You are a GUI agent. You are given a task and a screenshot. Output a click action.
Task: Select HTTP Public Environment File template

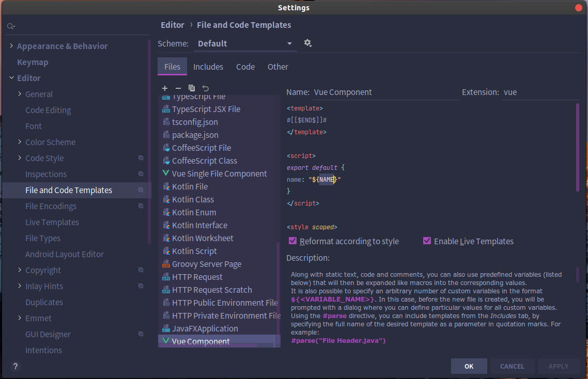[x=219, y=303]
